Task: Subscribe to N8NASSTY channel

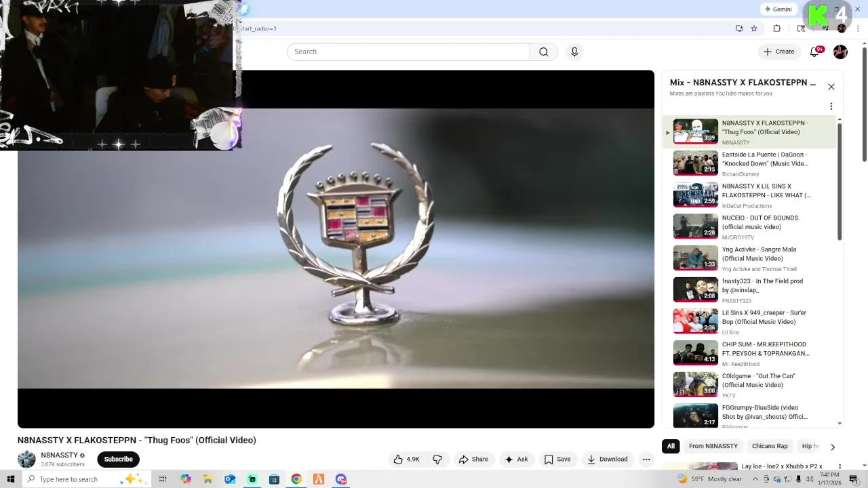Action: click(118, 460)
